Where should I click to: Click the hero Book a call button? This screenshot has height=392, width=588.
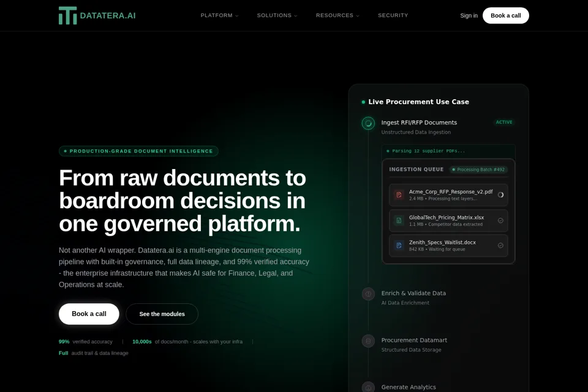(89, 314)
